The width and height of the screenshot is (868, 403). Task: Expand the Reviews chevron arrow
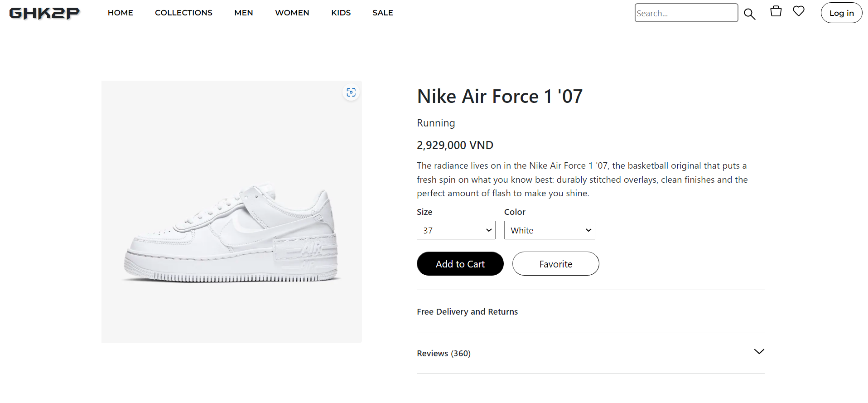(x=759, y=352)
